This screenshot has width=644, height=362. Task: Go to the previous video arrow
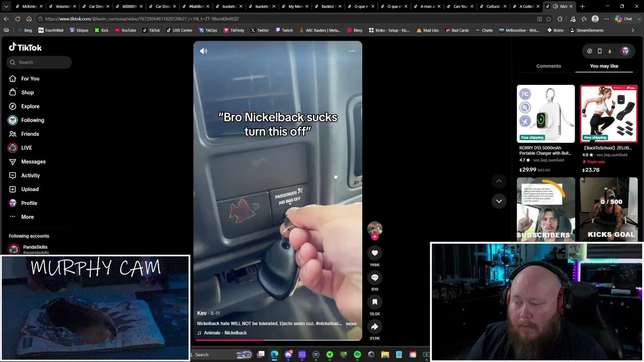[499, 181]
